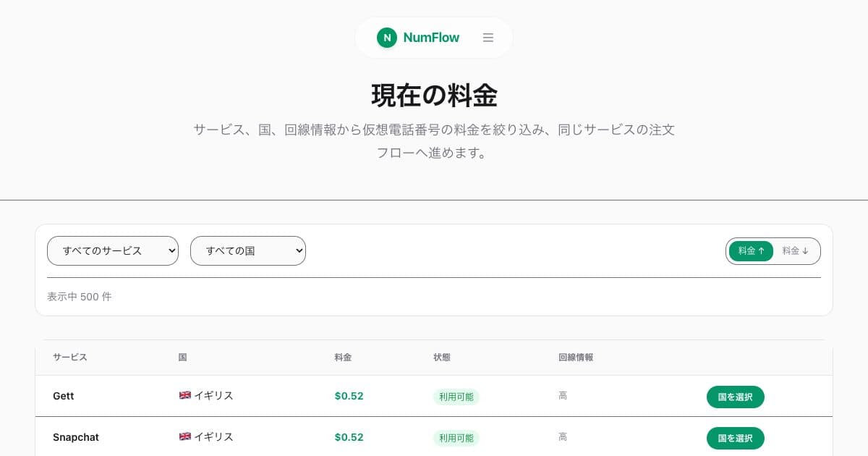This screenshot has height=456, width=868.
Task: Select the Snapchat service name
Action: point(76,437)
